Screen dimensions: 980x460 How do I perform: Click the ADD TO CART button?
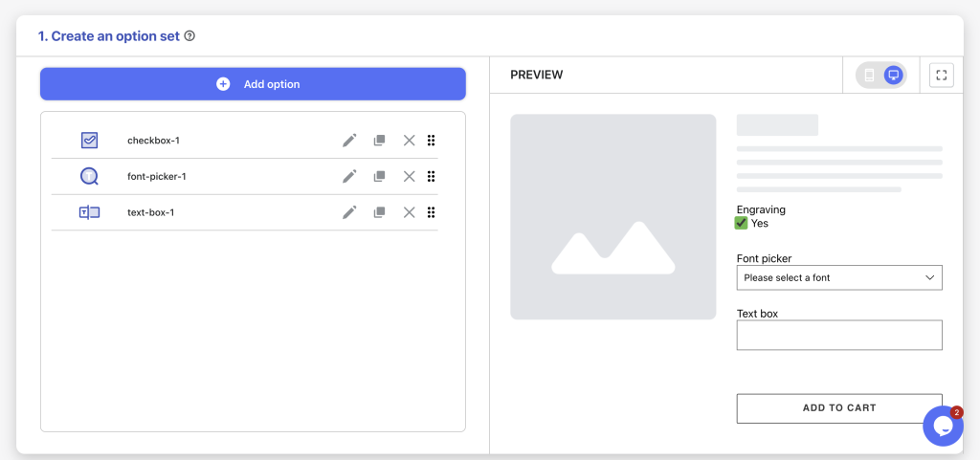(839, 408)
